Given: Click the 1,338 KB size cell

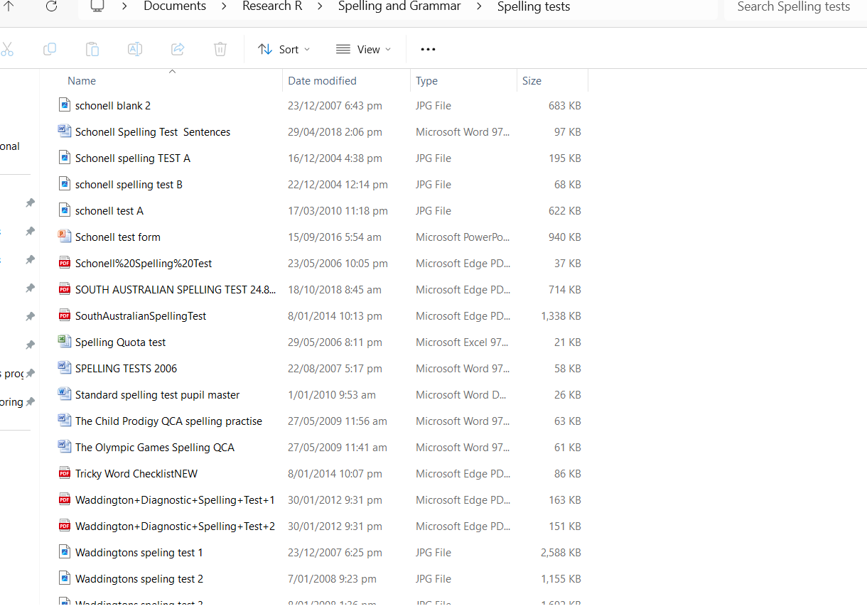Looking at the screenshot, I should point(561,315).
